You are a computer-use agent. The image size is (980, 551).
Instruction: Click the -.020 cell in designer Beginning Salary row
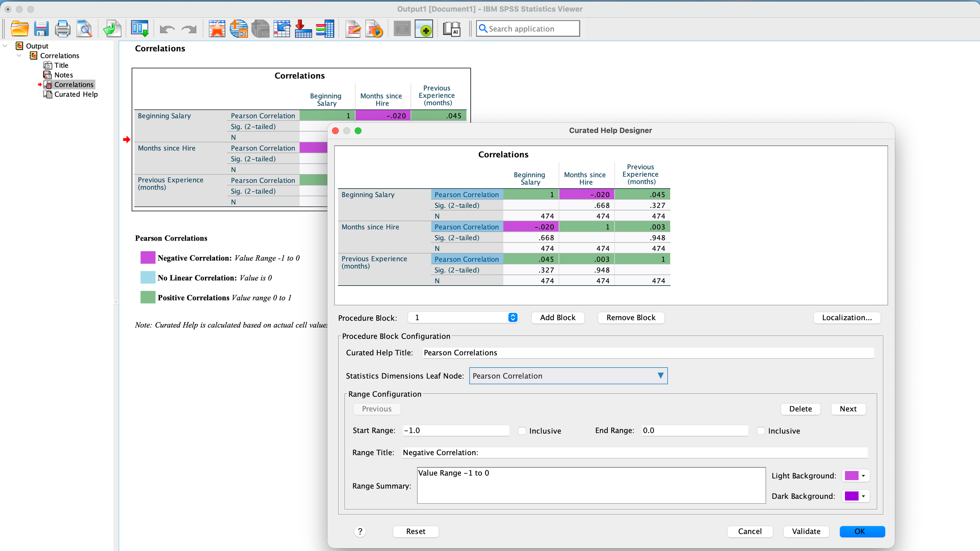586,195
